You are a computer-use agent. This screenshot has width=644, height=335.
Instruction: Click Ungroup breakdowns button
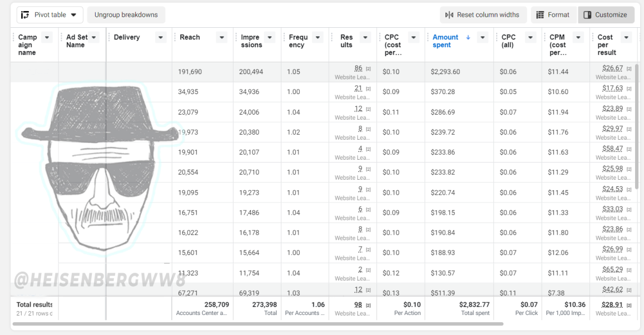(126, 15)
